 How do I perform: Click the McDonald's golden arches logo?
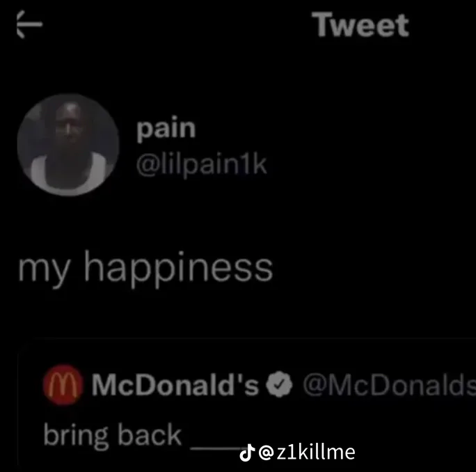(63, 385)
